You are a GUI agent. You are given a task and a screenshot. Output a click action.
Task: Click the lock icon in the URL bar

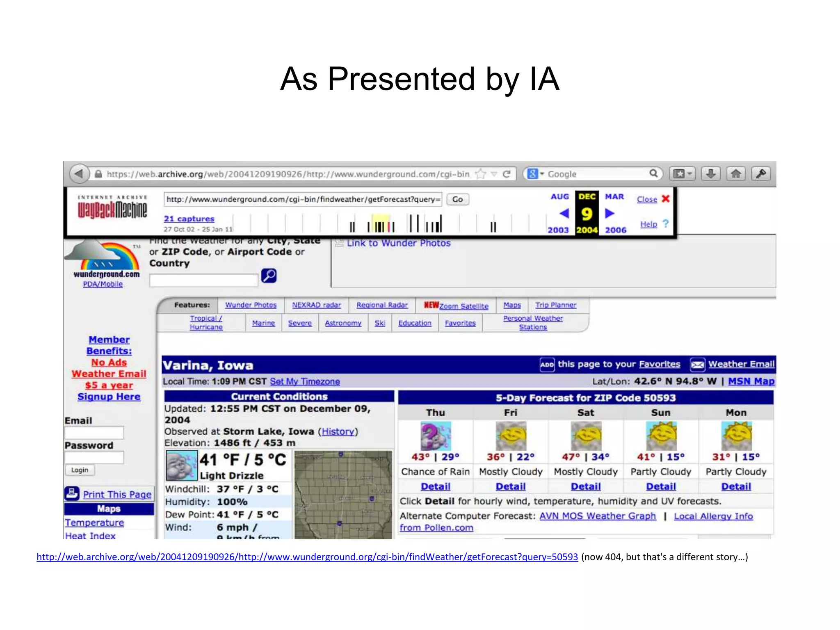tap(98, 174)
